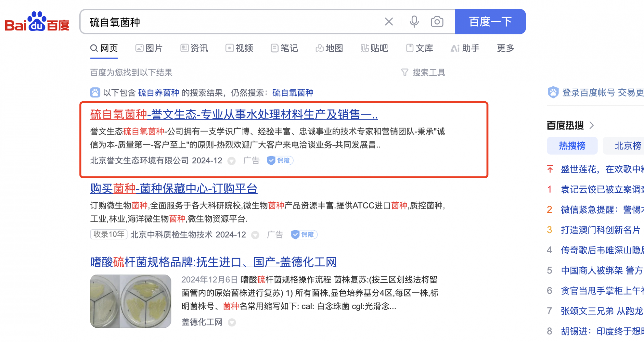Viewport: 644px width, 342px height.
Task: Click the Baidu logo
Action: point(37,22)
